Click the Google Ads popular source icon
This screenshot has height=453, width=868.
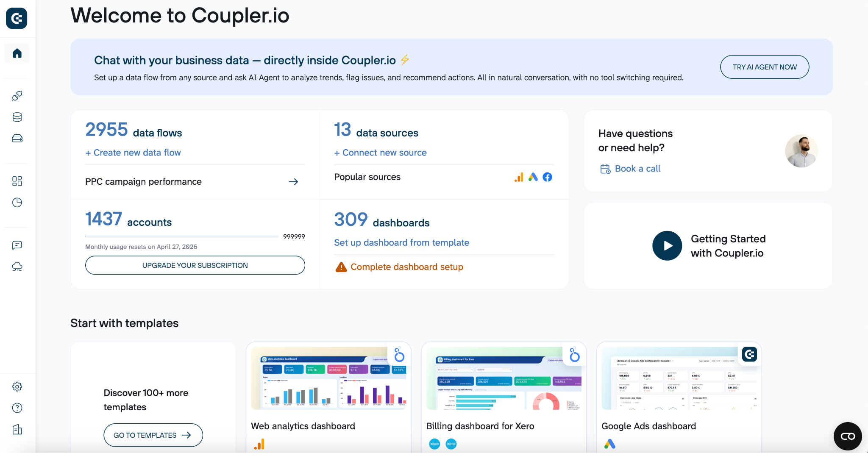pos(533,177)
